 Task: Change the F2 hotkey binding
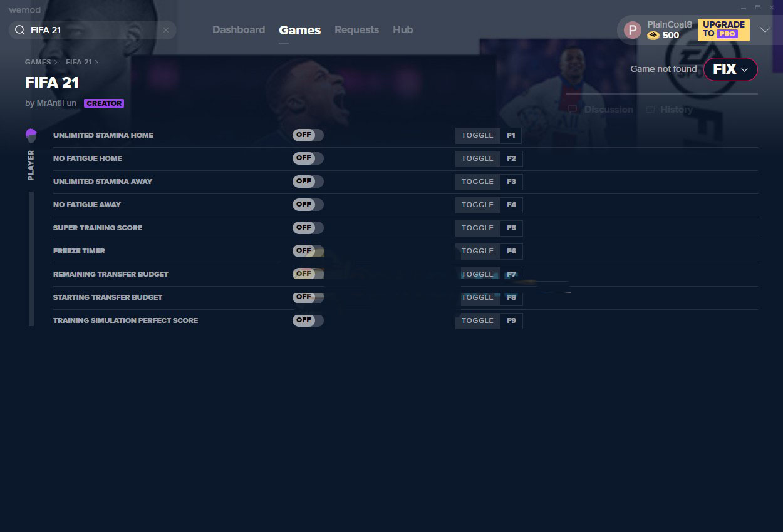pos(511,158)
